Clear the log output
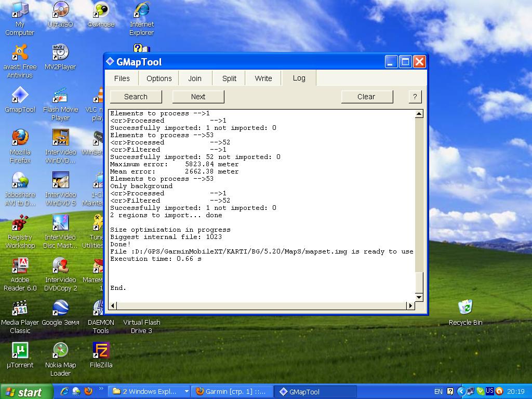 tap(366, 97)
